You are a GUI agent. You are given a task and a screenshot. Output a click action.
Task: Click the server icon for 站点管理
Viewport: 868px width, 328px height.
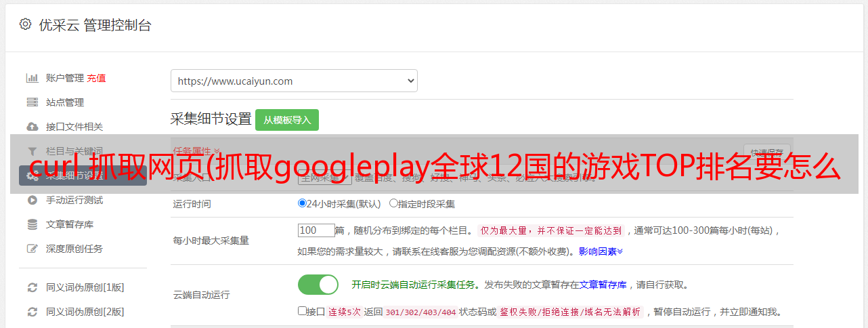click(x=32, y=102)
